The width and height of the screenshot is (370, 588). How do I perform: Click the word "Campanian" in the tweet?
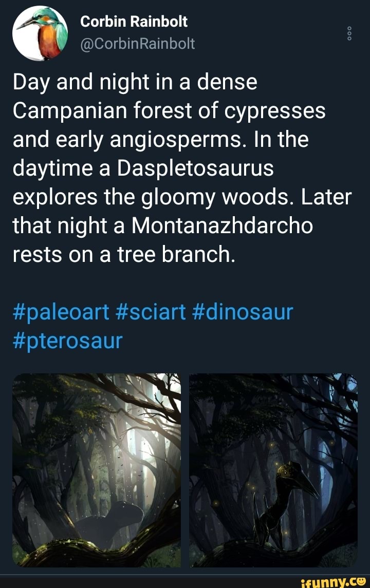(x=73, y=110)
